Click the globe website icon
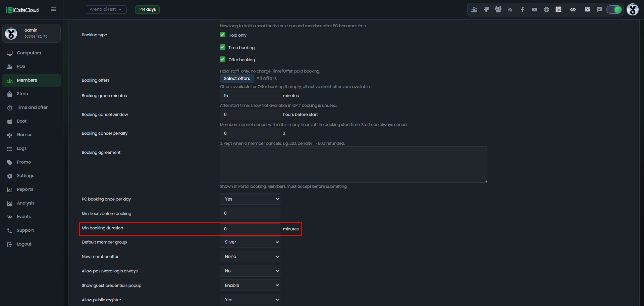The width and height of the screenshot is (644, 306). point(546,10)
